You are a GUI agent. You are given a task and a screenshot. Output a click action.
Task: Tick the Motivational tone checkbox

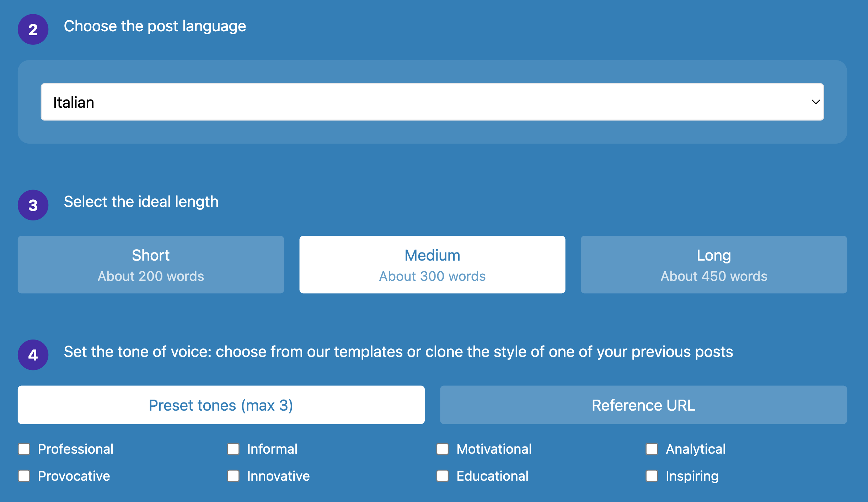[443, 449]
